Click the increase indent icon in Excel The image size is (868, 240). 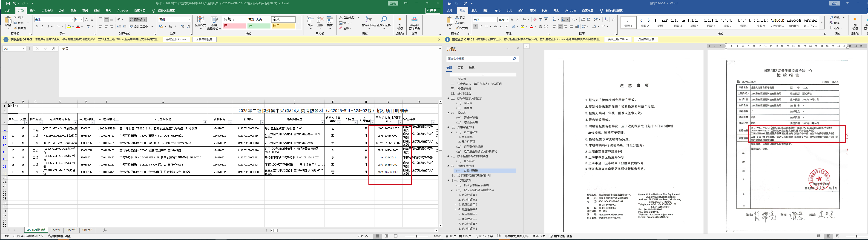click(124, 27)
